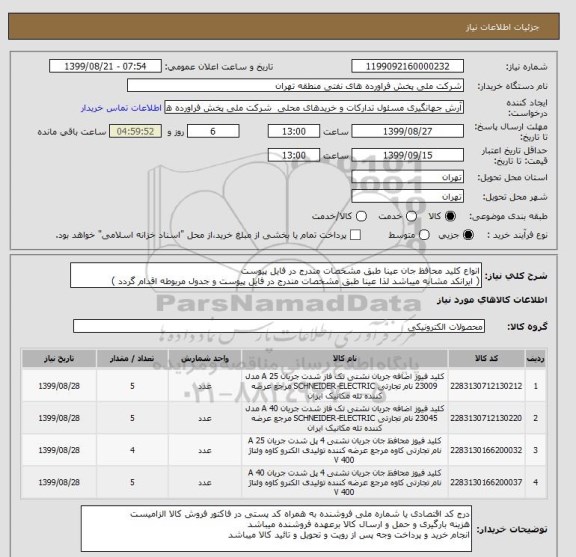Click the delivery province تهران field

click(x=407, y=177)
